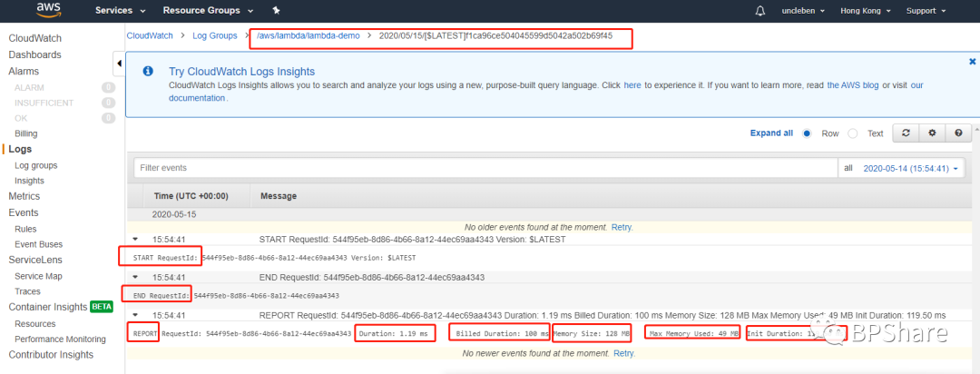980x374 pixels.
Task: Refresh the log events list
Action: [x=905, y=133]
